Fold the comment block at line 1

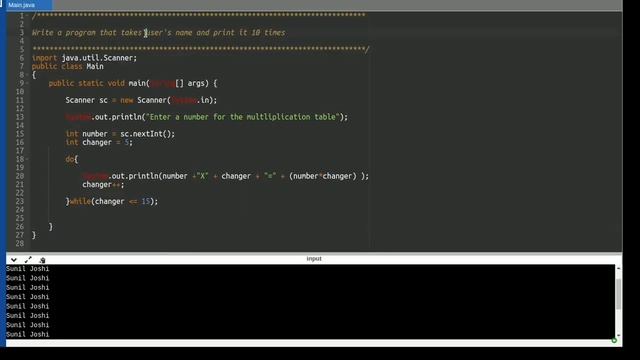[x=27, y=16]
